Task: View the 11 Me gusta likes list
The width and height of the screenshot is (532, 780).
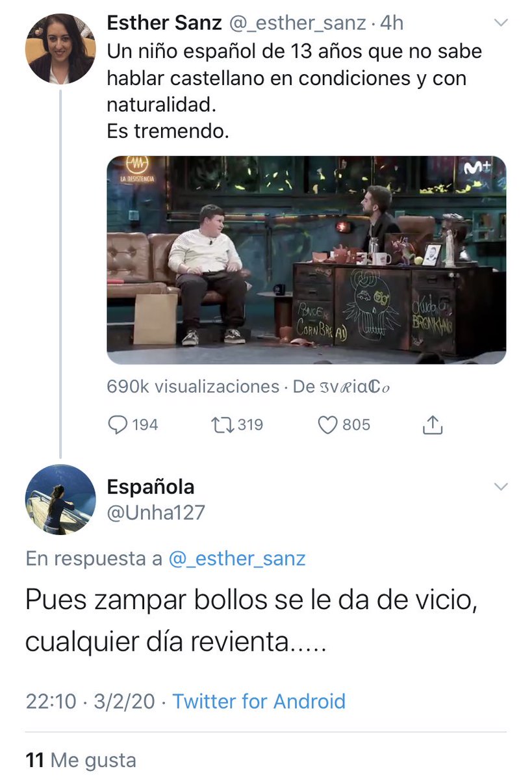Action: tap(81, 760)
